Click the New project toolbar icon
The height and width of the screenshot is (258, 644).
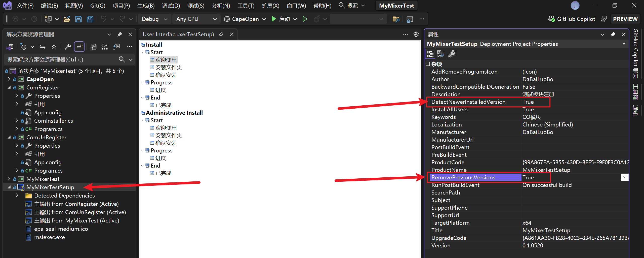point(48,19)
